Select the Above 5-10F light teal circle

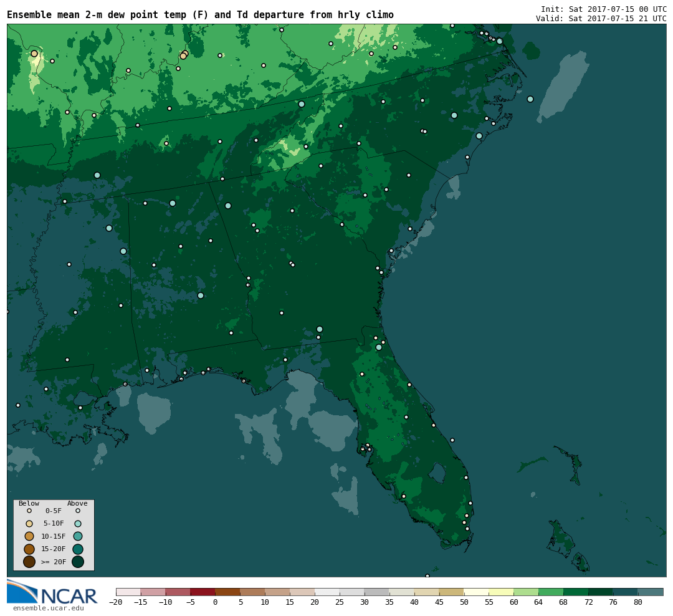point(78,524)
